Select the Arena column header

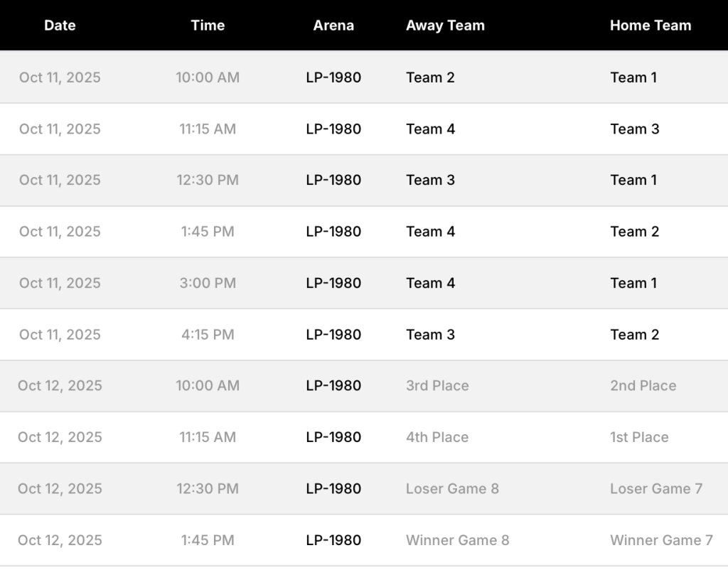pos(333,25)
